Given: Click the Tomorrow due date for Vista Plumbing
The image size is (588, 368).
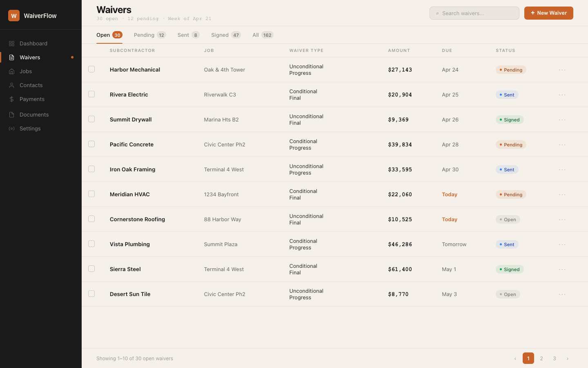Looking at the screenshot, I should click(x=454, y=245).
